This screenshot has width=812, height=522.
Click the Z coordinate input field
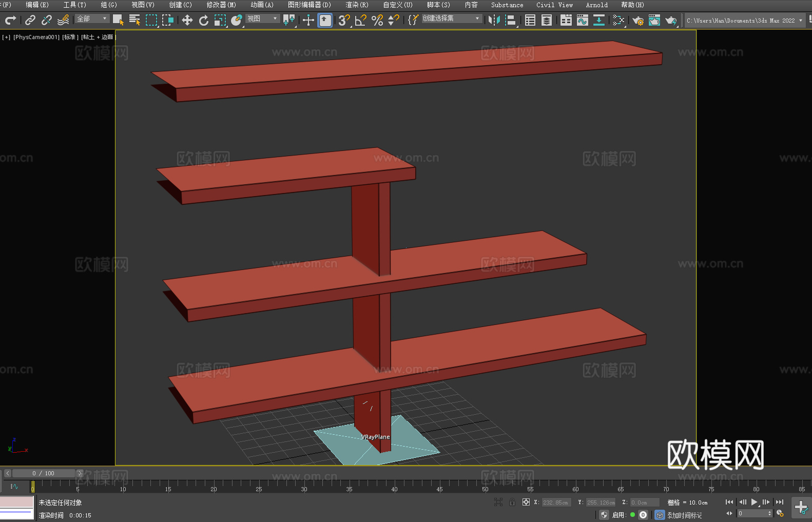click(645, 502)
